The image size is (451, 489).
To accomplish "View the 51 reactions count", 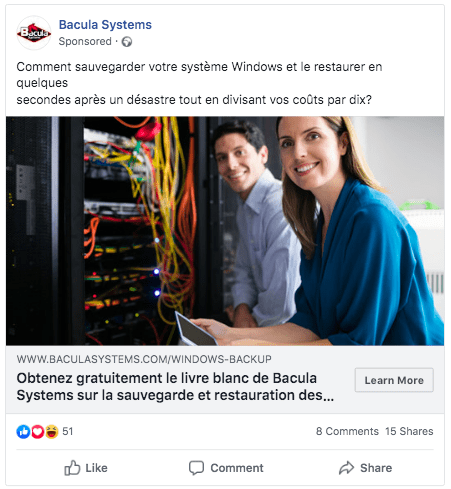I will [68, 431].
